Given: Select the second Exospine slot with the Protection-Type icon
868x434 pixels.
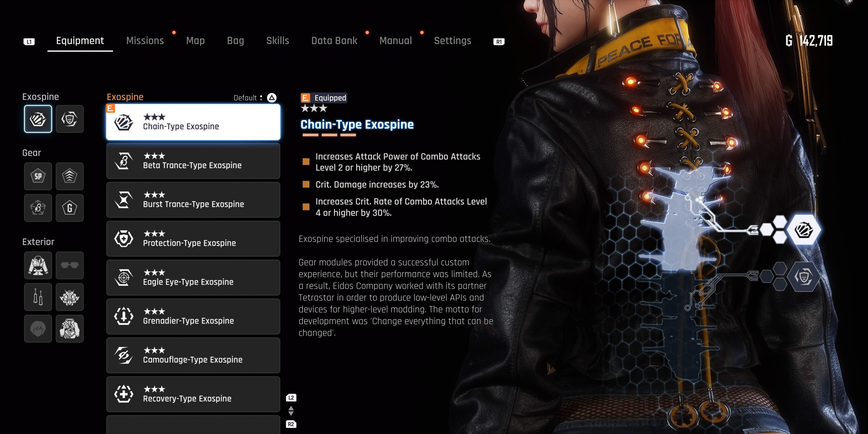Looking at the screenshot, I should click(x=69, y=119).
